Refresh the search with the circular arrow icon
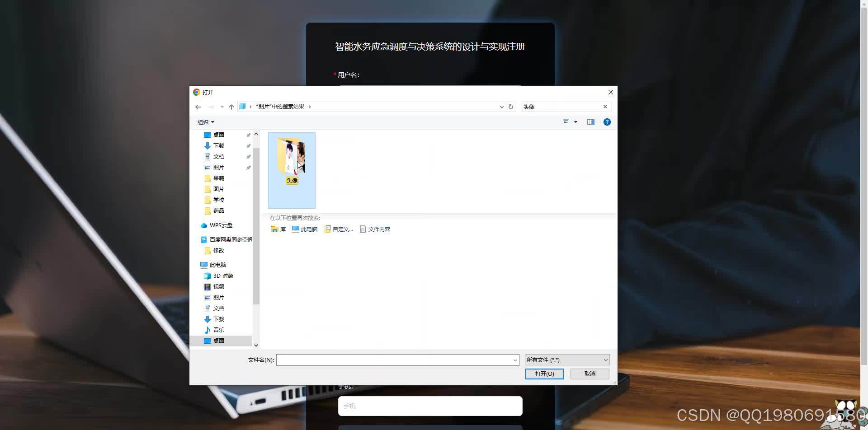 point(511,107)
